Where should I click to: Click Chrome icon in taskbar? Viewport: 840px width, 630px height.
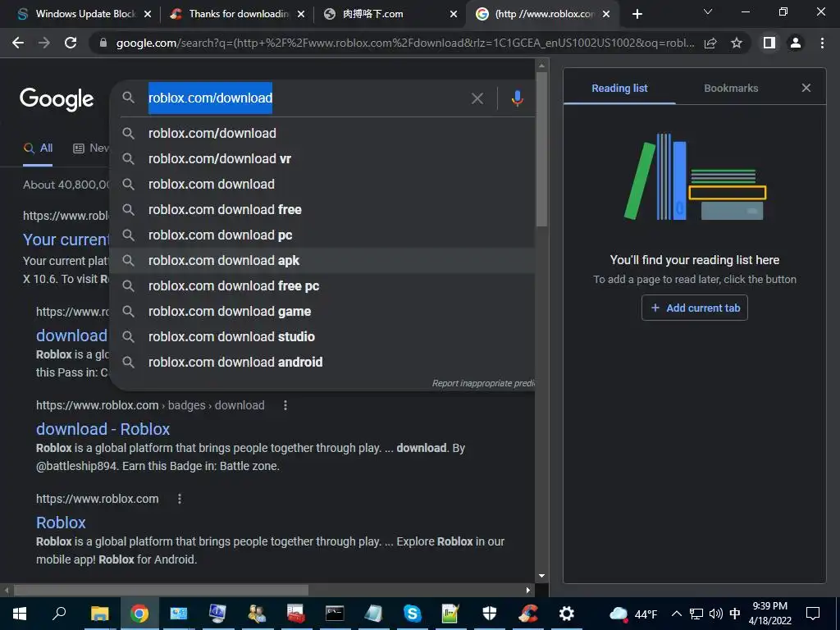pos(139,614)
